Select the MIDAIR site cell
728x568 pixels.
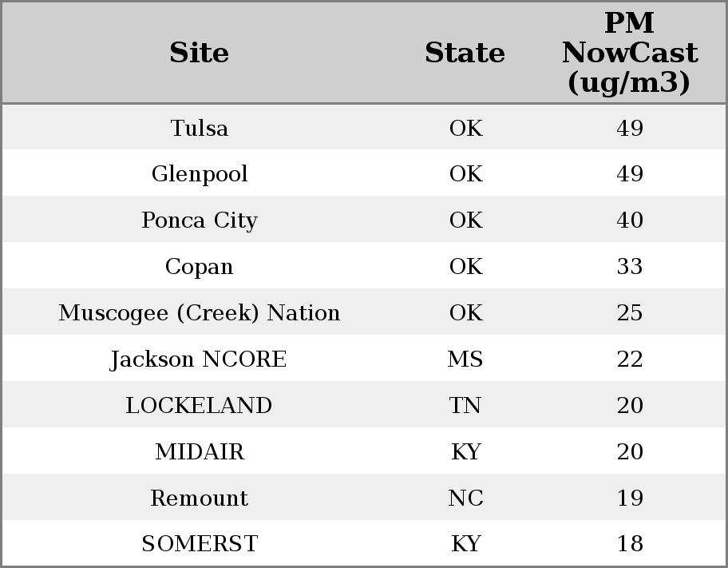coord(200,452)
